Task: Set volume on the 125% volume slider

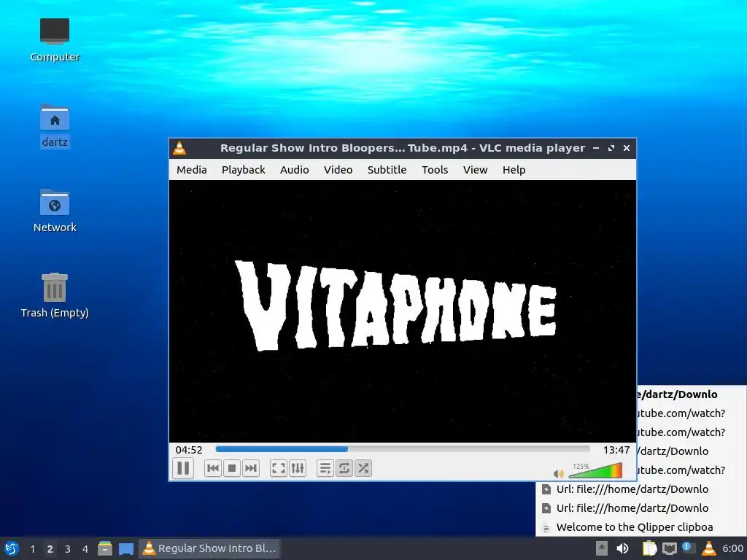Action: tap(595, 470)
